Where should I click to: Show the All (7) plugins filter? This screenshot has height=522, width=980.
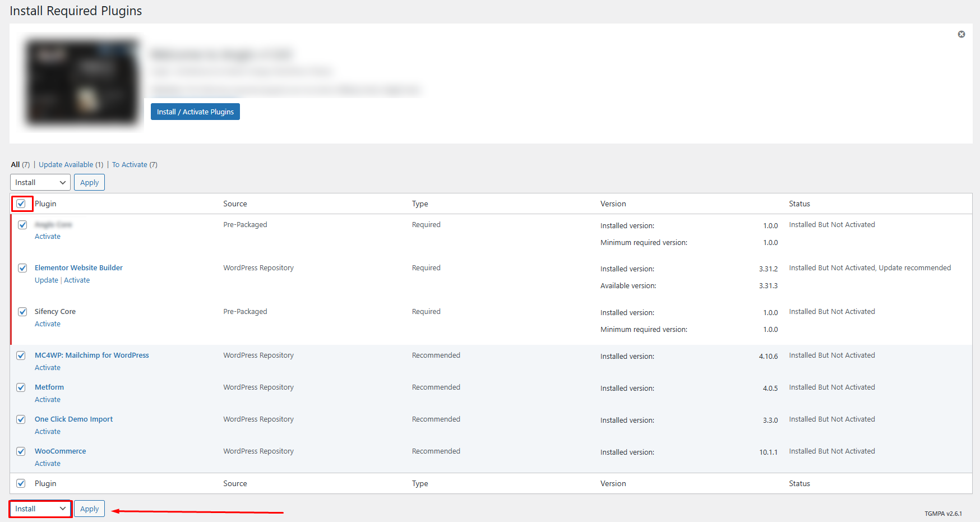coord(20,165)
